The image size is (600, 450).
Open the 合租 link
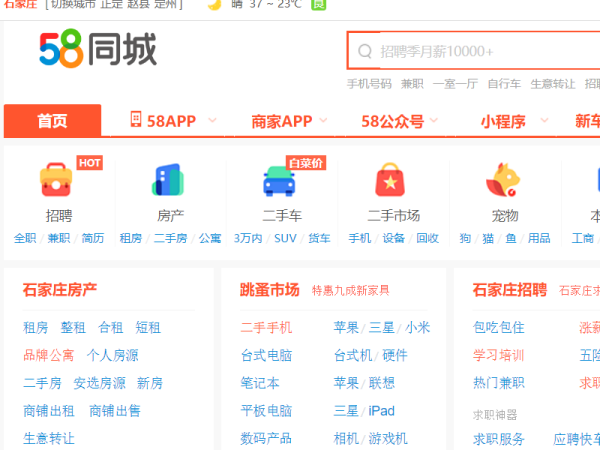click(x=111, y=328)
